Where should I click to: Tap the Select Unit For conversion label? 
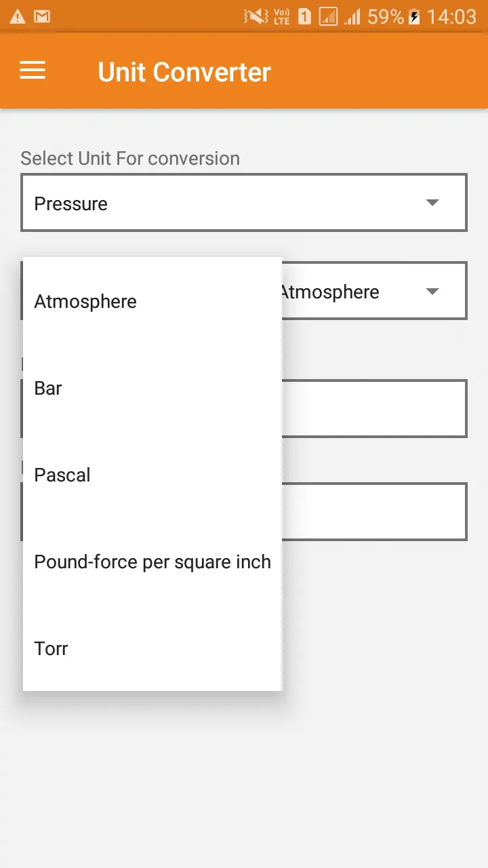pos(130,158)
